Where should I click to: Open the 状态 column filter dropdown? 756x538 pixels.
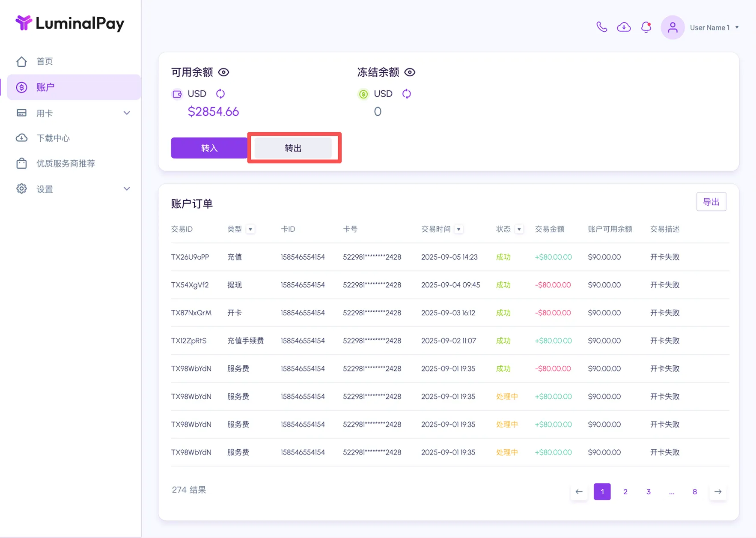point(519,229)
